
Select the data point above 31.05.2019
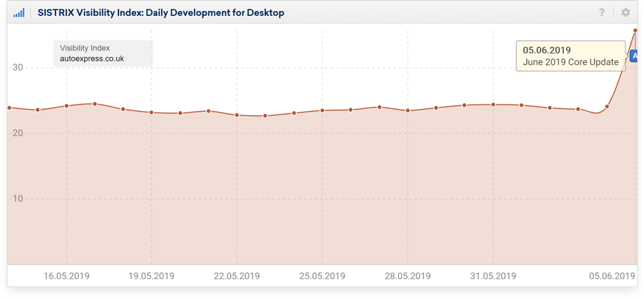point(493,105)
